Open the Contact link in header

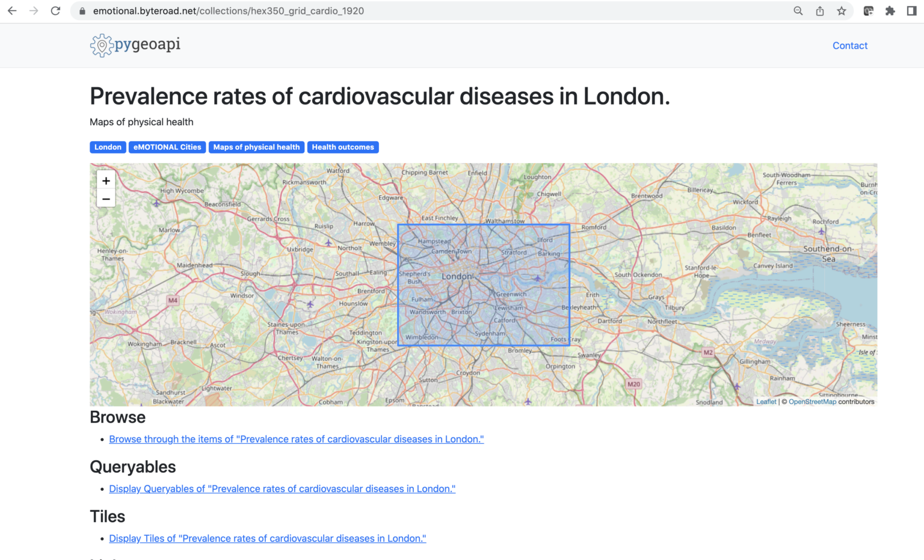(x=849, y=46)
